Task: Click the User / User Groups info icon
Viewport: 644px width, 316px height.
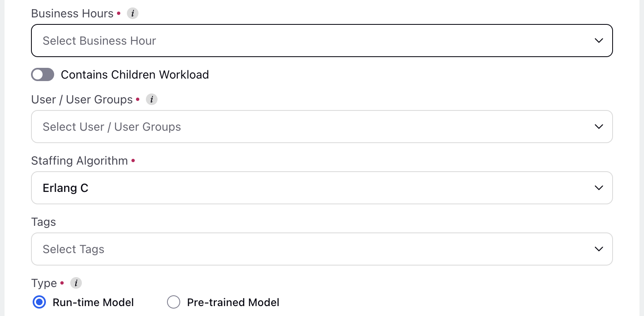Action: [152, 99]
